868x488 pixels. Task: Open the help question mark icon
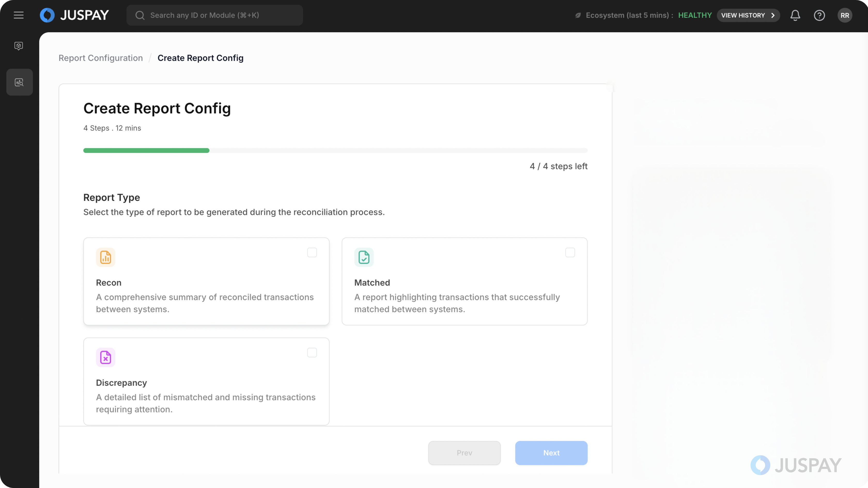coord(819,15)
